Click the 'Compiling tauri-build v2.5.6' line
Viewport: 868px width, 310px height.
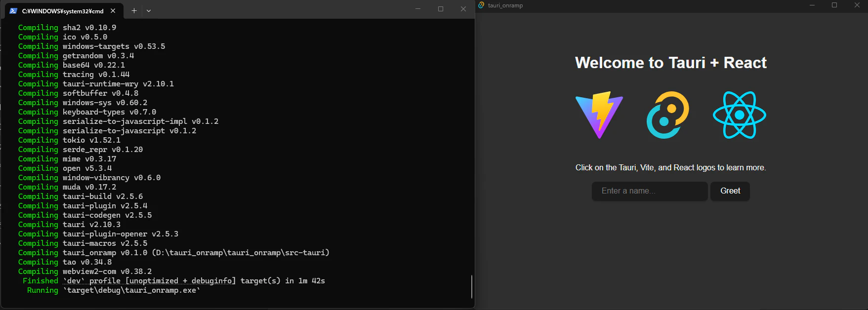81,196
